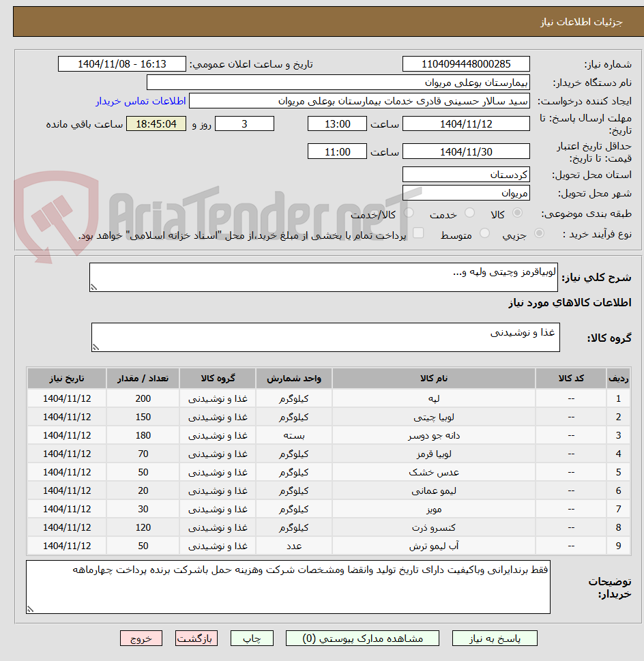The height and width of the screenshot is (661, 644).
Task: Click item name آب لیمو ترش
Action: tap(434, 546)
